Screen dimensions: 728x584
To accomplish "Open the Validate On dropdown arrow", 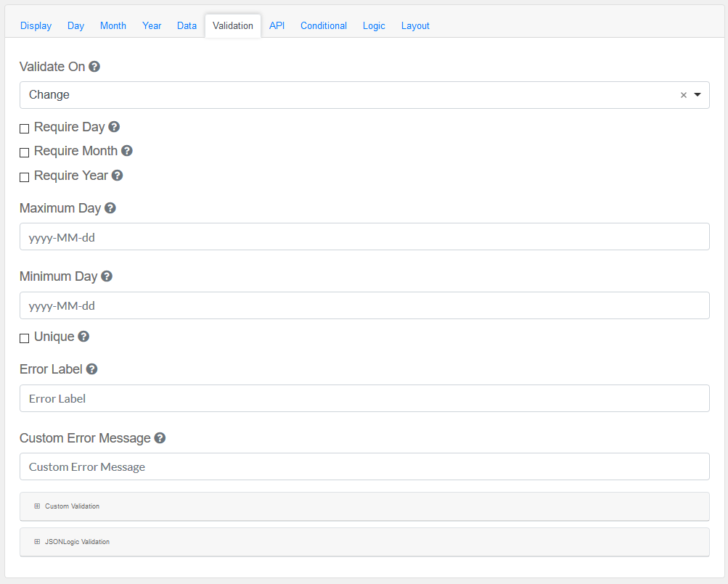I will (x=698, y=95).
